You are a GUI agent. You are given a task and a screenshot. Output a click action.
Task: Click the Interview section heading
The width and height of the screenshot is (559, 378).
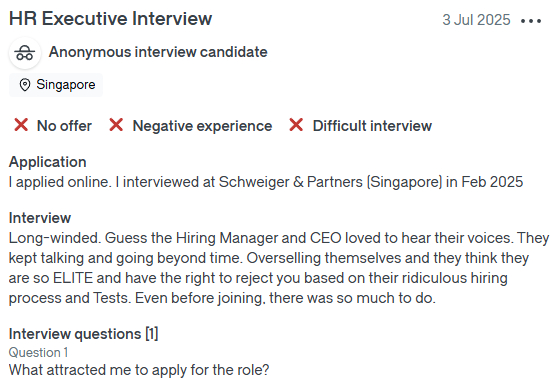[40, 218]
